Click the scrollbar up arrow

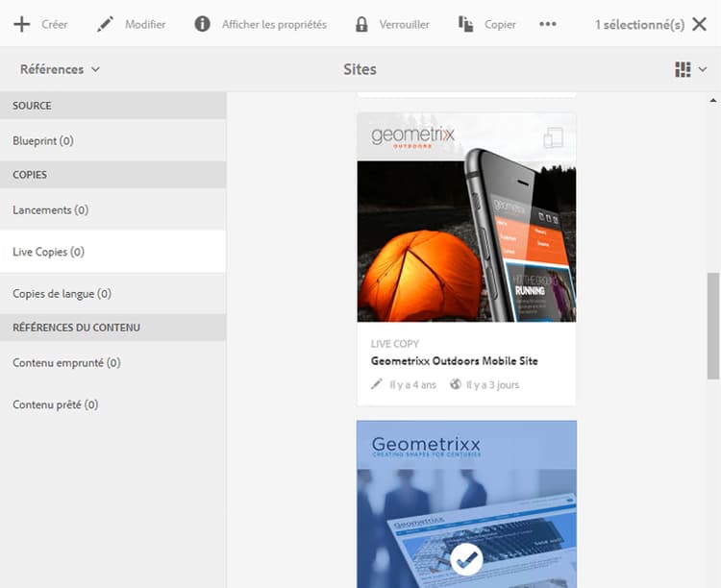[x=712, y=100]
